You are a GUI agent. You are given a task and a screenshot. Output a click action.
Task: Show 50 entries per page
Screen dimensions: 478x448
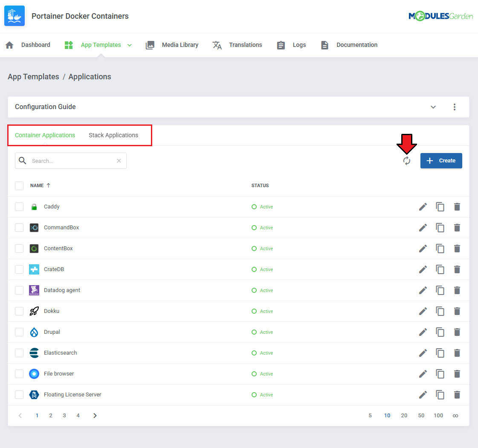(x=421, y=415)
